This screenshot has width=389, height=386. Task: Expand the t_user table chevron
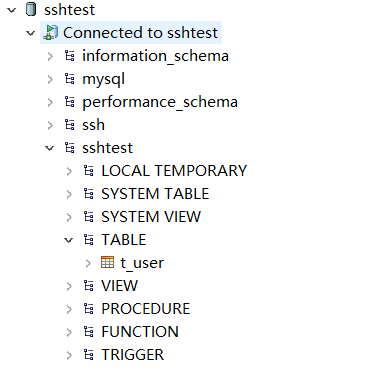click(x=88, y=263)
